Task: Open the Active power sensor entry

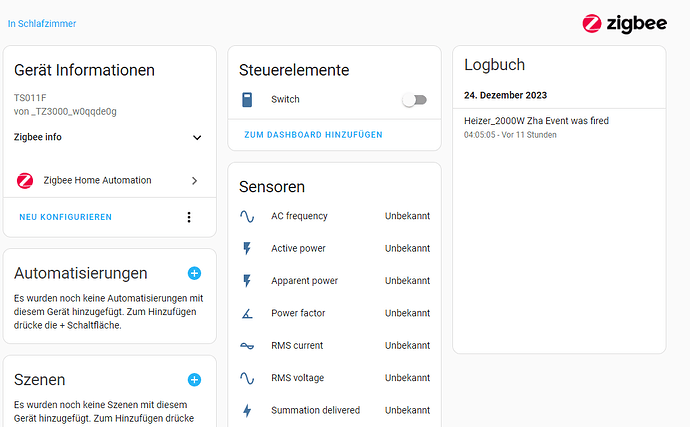Action: pos(334,248)
